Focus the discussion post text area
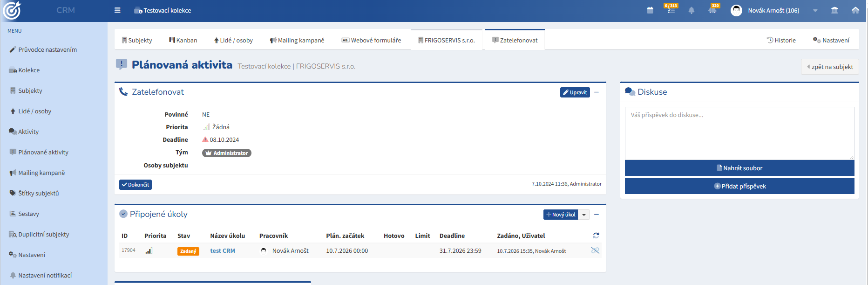Screen dimensions: 868x285 739,133
